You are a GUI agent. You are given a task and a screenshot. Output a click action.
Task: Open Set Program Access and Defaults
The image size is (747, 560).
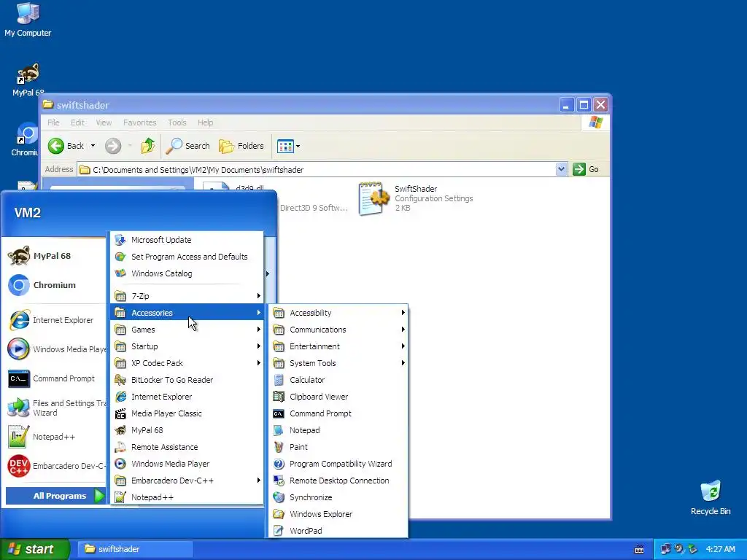point(187,257)
